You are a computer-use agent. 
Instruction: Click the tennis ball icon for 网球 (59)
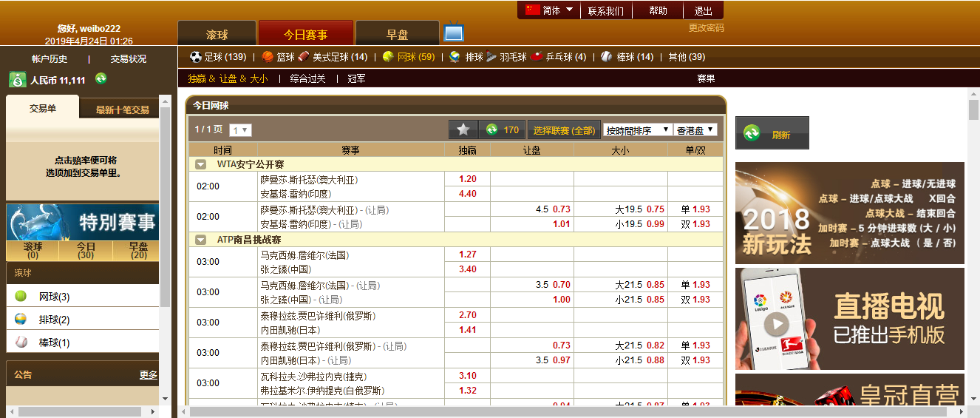pyautogui.click(x=388, y=57)
